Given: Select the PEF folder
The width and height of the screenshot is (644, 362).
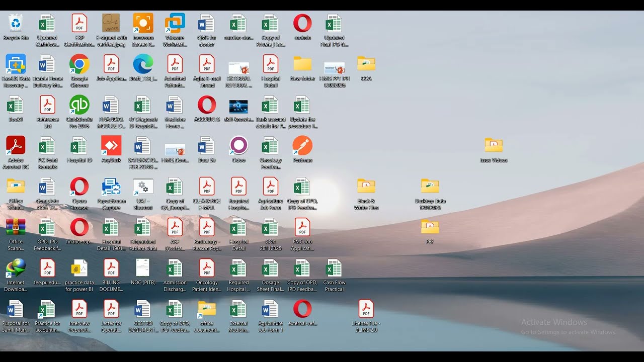Looking at the screenshot, I should (x=430, y=228).
